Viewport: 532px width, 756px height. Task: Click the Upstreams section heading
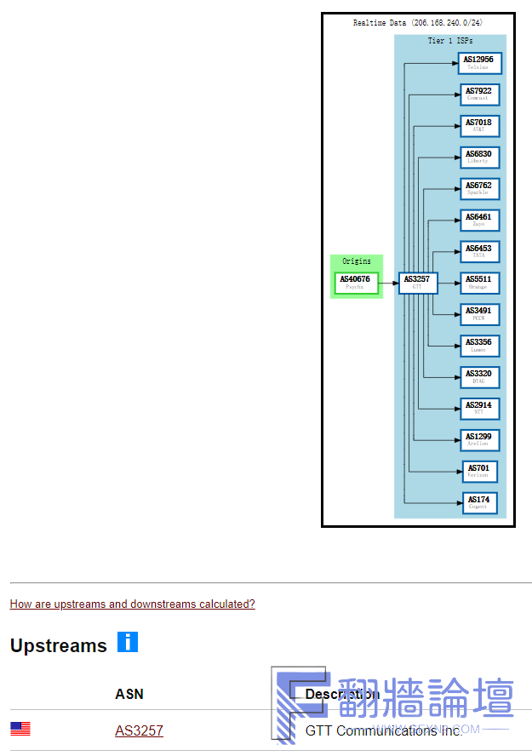(59, 645)
